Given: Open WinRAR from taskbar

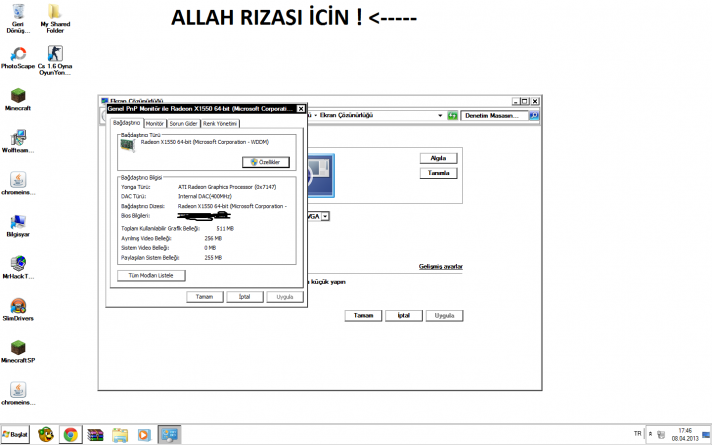Looking at the screenshot, I should (x=95, y=435).
